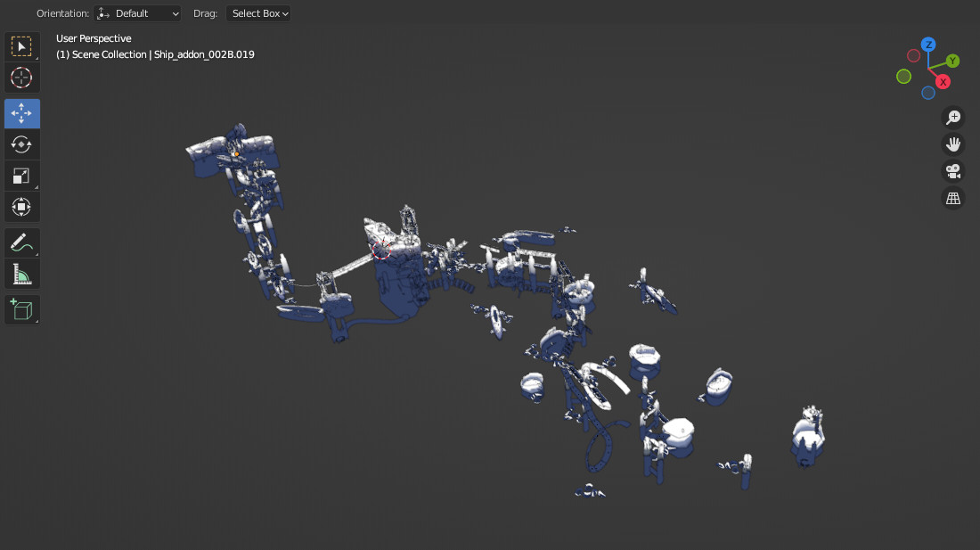Toggle between perspective and orthographic view
980x550 pixels.
953,198
